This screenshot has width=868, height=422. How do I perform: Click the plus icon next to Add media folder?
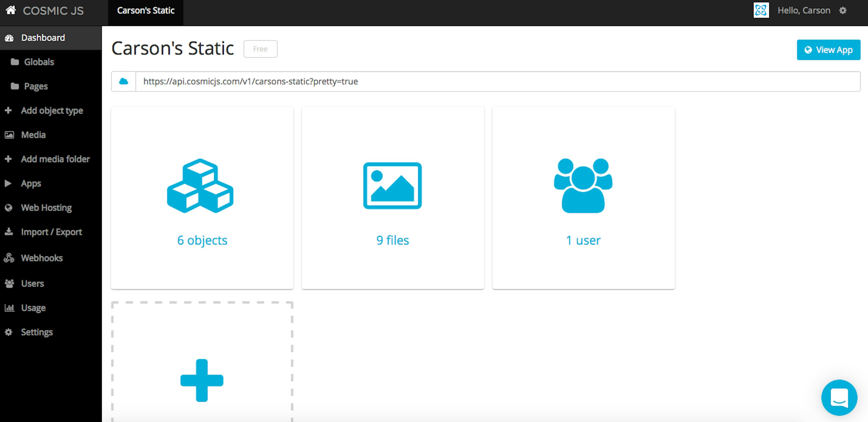(x=8, y=159)
